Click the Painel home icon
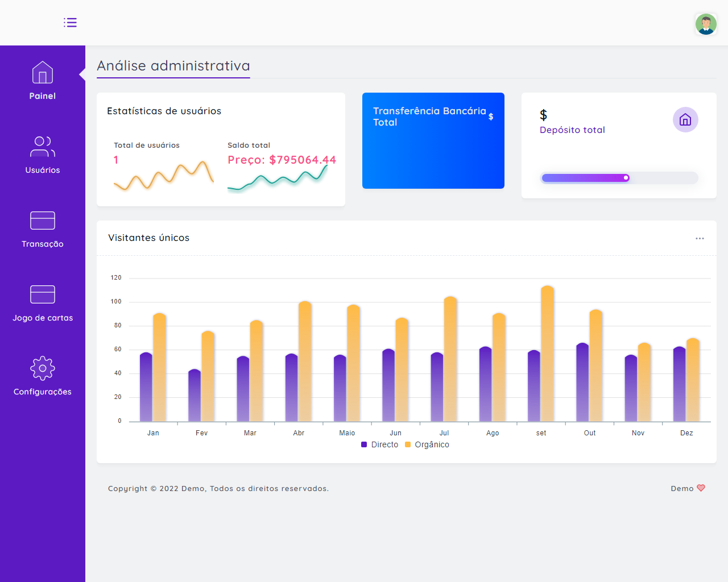Viewport: 728px width, 582px height. click(43, 73)
